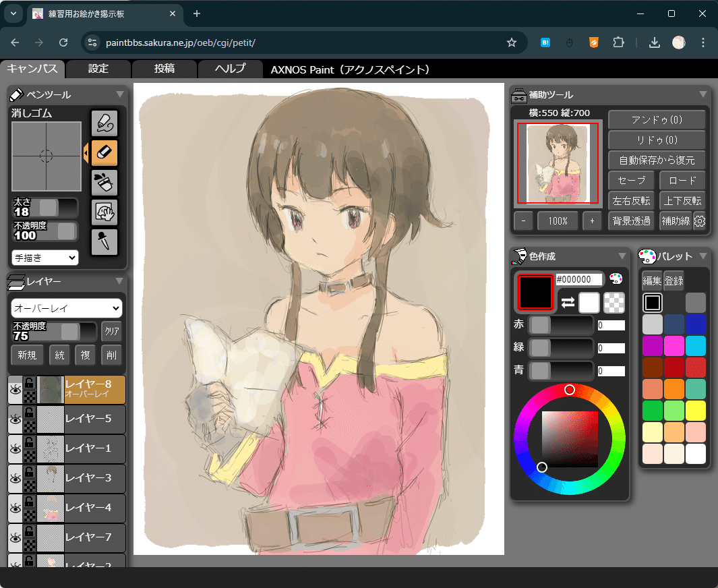The width and height of the screenshot is (718, 588).
Task: Click the navigator canvas thumbnail
Action: point(558,163)
